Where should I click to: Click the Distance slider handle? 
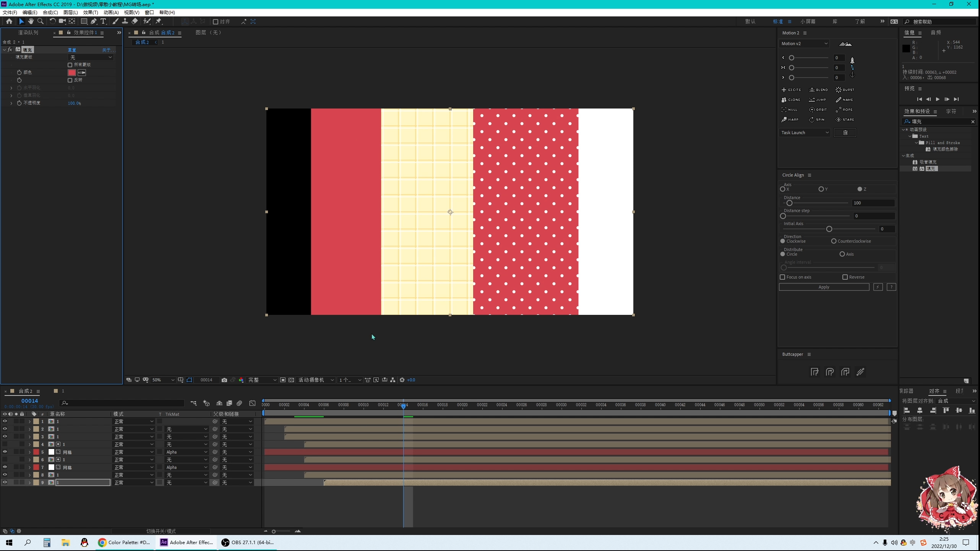[789, 203]
